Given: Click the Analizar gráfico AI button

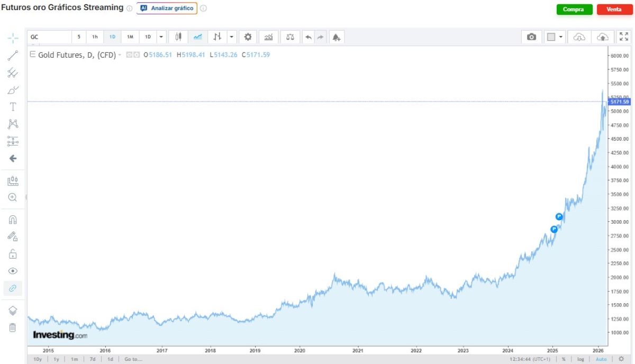Looking at the screenshot, I should (x=167, y=8).
